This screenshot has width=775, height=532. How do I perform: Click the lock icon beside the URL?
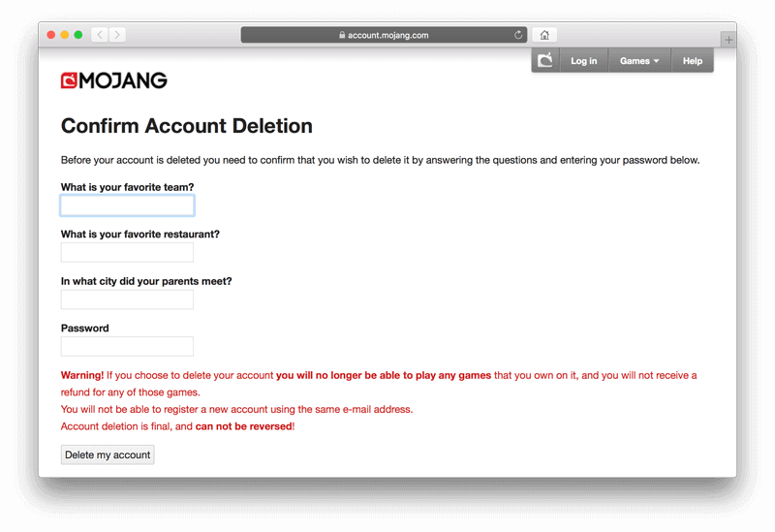[x=342, y=35]
